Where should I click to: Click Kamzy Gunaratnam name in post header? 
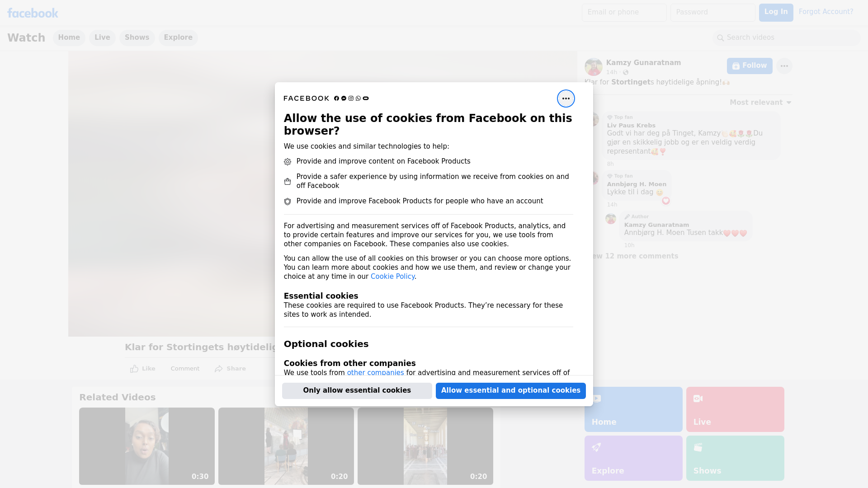[x=643, y=63]
